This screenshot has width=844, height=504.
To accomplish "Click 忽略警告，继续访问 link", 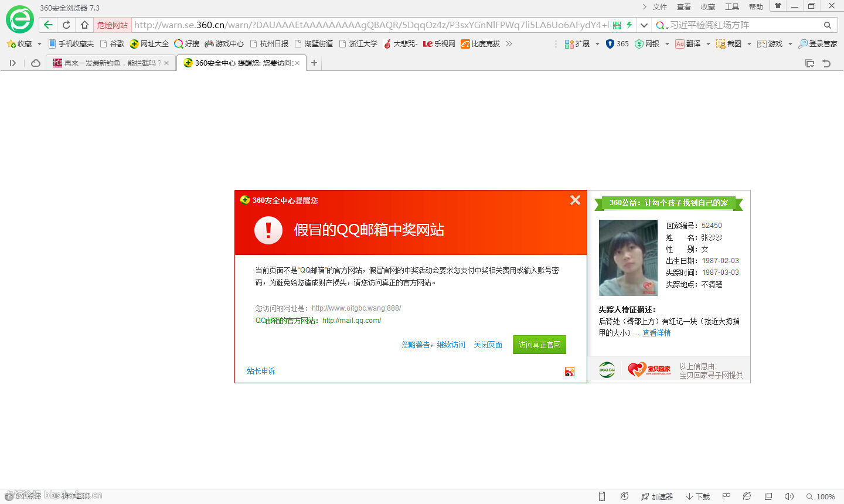I will (x=433, y=345).
